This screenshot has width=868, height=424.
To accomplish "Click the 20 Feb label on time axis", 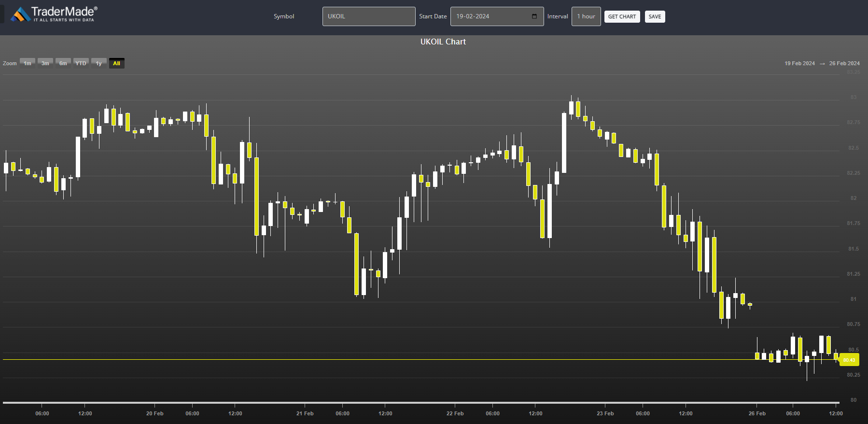I will (155, 413).
